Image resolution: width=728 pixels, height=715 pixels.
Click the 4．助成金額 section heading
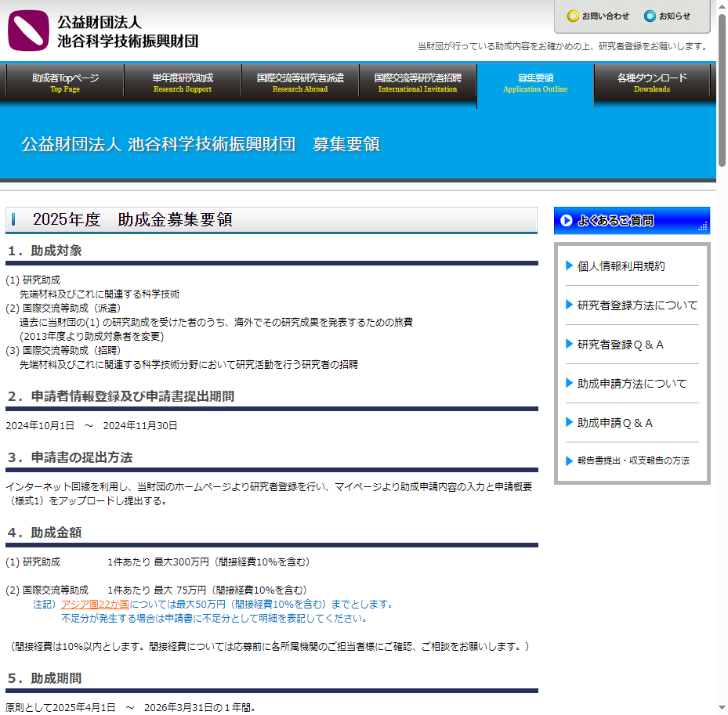click(x=45, y=533)
